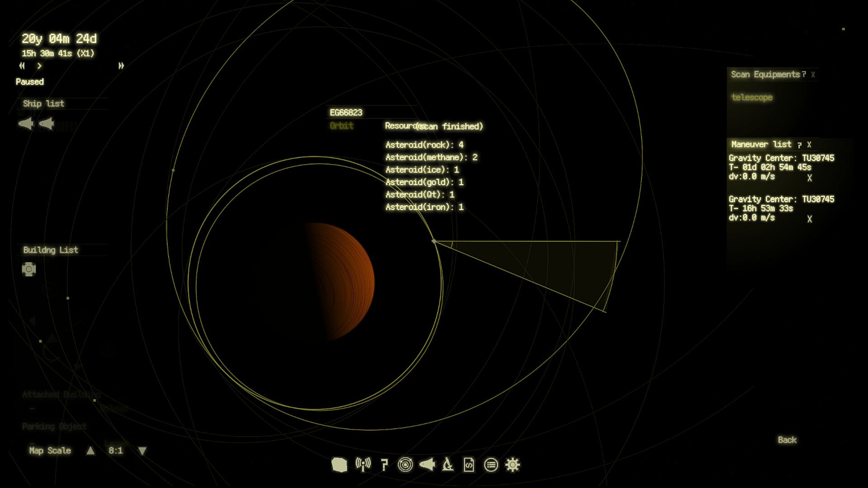Screen dimensions: 868x488
Task: Open the microscope research icon
Action: point(448,465)
